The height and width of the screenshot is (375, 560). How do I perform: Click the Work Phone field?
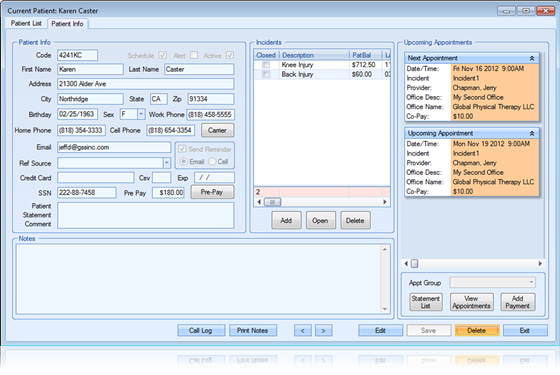point(210,115)
